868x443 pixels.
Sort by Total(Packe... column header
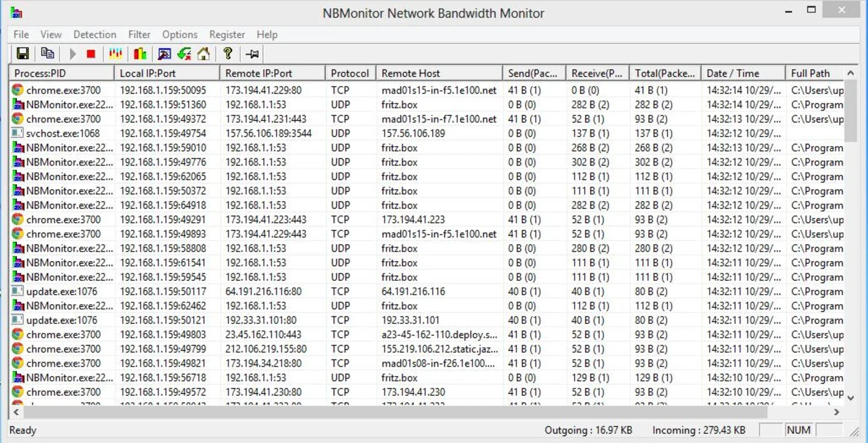click(x=665, y=73)
